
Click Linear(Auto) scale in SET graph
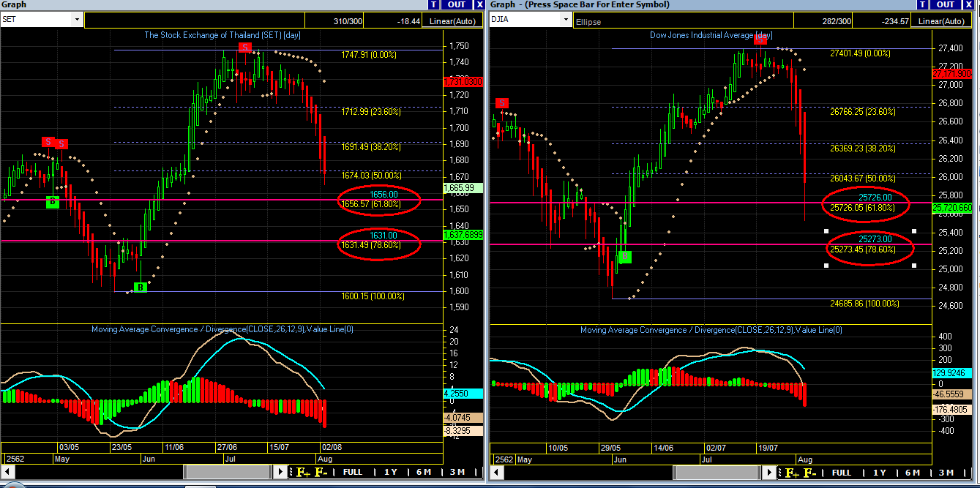tap(452, 21)
